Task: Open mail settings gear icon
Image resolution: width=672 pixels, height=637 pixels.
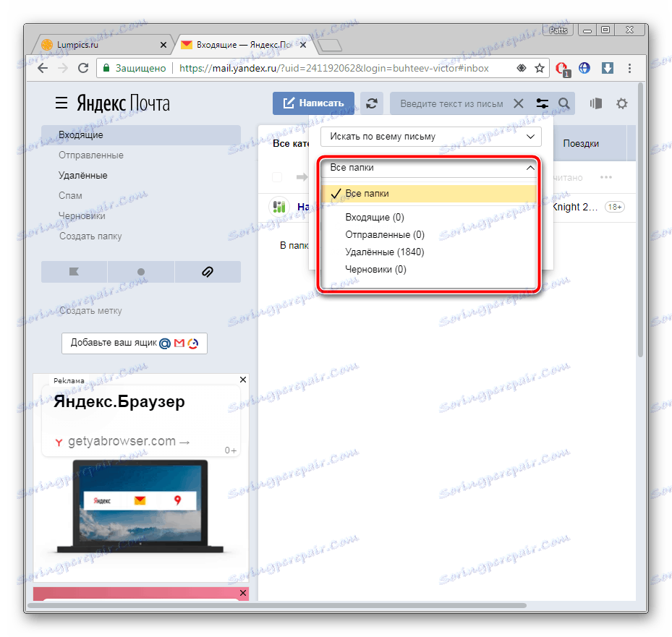Action: point(622,103)
